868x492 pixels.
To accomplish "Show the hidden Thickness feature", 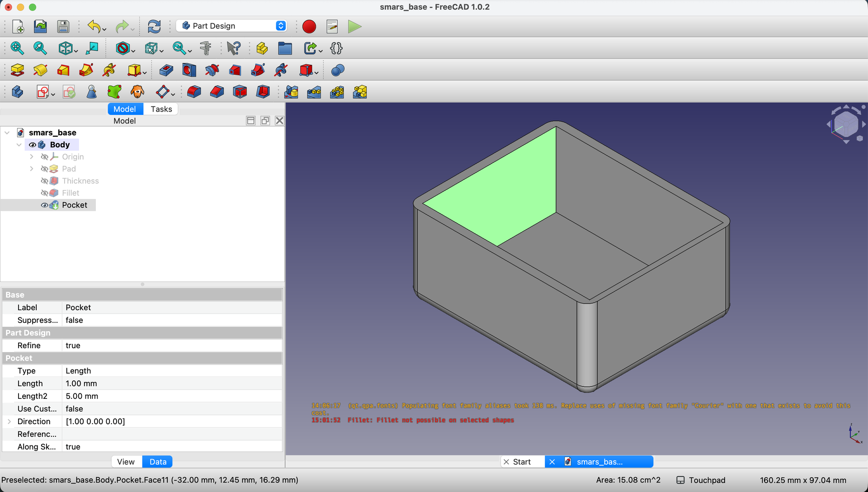I will [44, 181].
